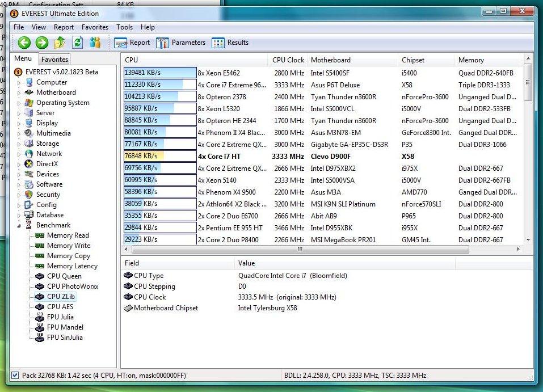Open the Memory Write benchmark
The height and width of the screenshot is (392, 543).
(69, 246)
